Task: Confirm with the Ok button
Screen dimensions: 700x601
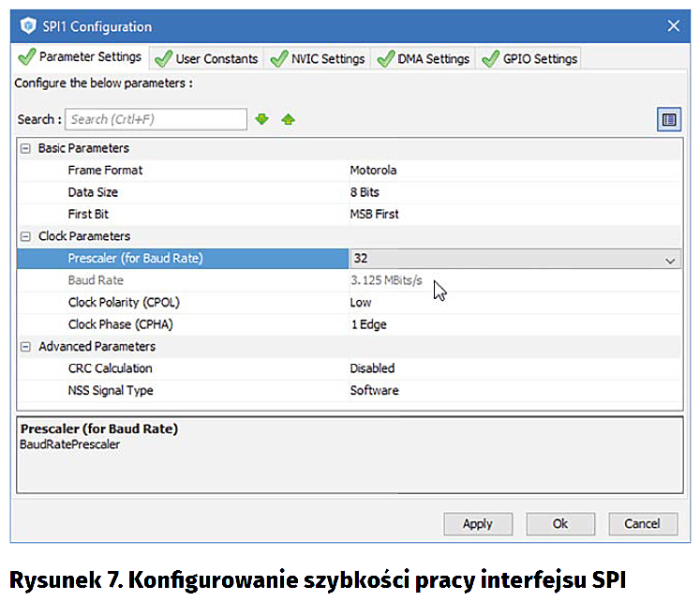Action: pyautogui.click(x=559, y=523)
